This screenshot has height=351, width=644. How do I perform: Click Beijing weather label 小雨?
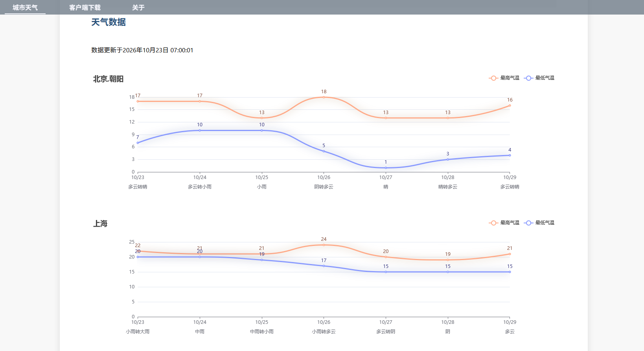tap(262, 187)
